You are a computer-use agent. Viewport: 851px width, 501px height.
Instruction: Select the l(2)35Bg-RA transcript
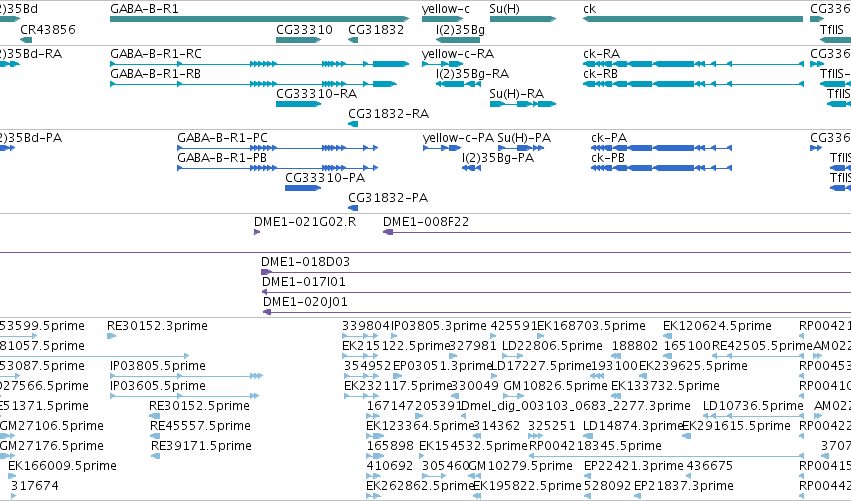pyautogui.click(x=458, y=84)
